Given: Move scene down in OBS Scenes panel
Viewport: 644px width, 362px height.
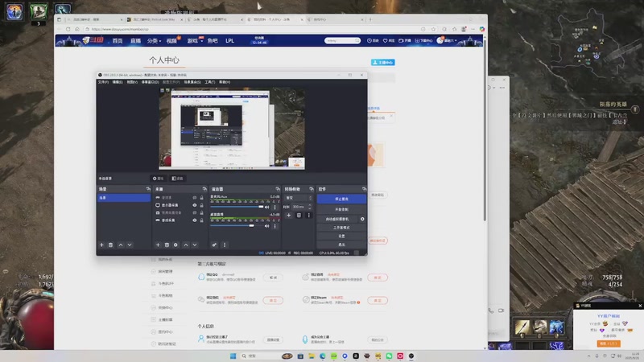Looking at the screenshot, I should (130, 245).
